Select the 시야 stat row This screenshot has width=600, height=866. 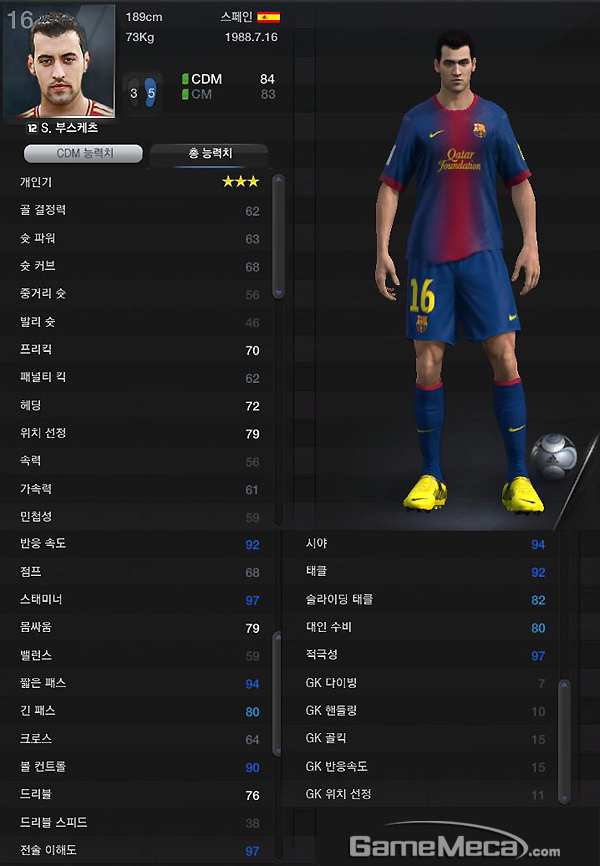pyautogui.click(x=425, y=544)
